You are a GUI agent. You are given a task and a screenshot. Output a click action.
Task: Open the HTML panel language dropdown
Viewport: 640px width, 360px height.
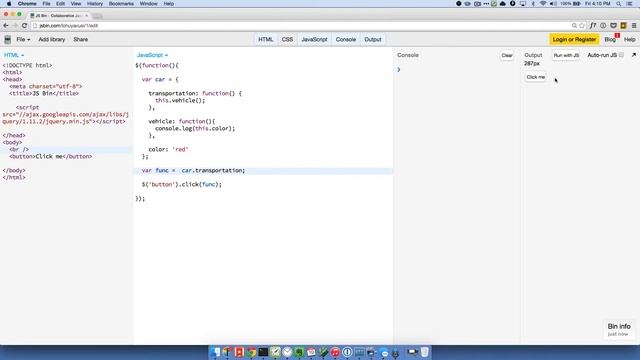coord(14,55)
